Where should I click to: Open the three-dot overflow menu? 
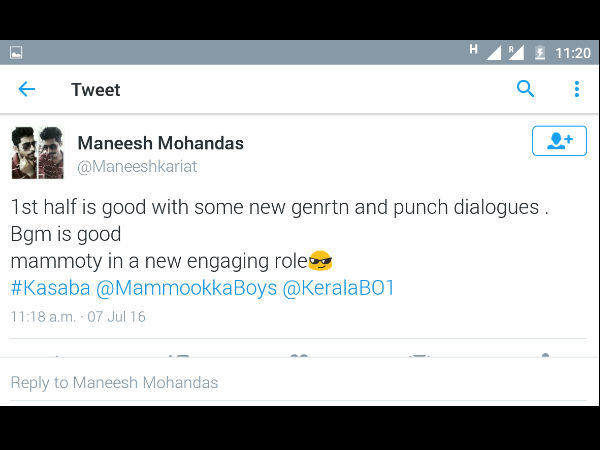tap(576, 90)
